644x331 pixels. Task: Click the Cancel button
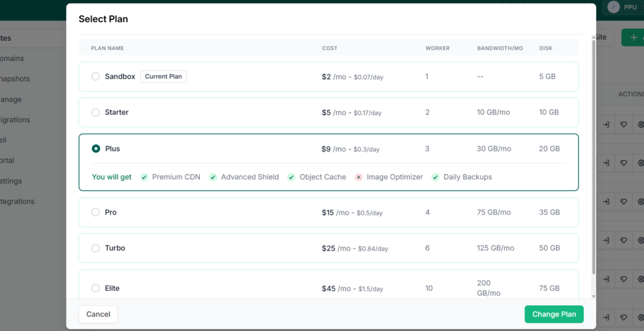tap(98, 314)
